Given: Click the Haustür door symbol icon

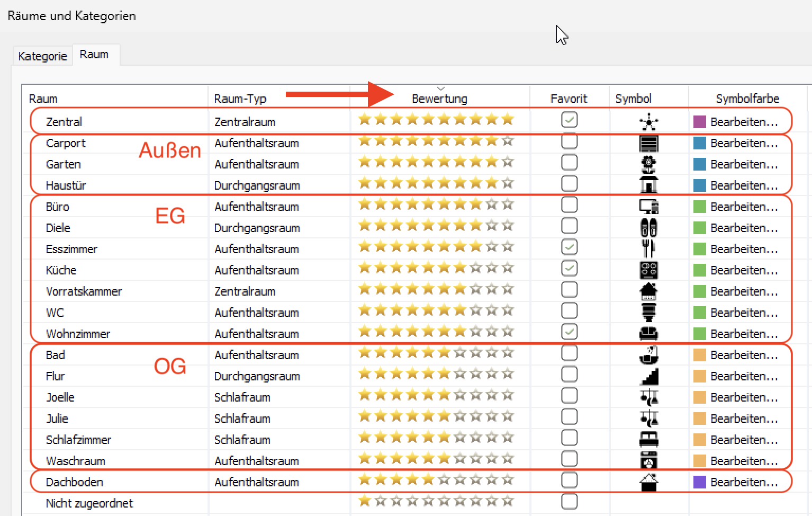Looking at the screenshot, I should (x=648, y=185).
